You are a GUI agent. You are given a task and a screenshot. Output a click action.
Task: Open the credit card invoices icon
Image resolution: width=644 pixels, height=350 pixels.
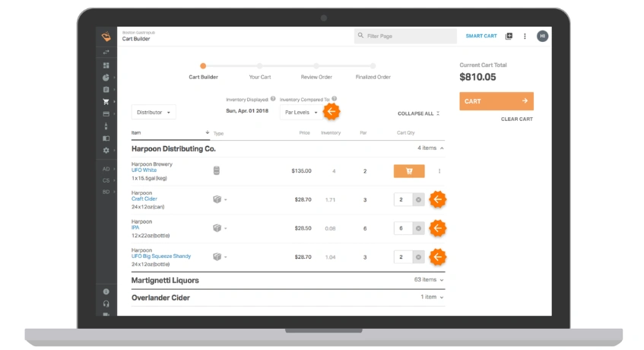106,114
